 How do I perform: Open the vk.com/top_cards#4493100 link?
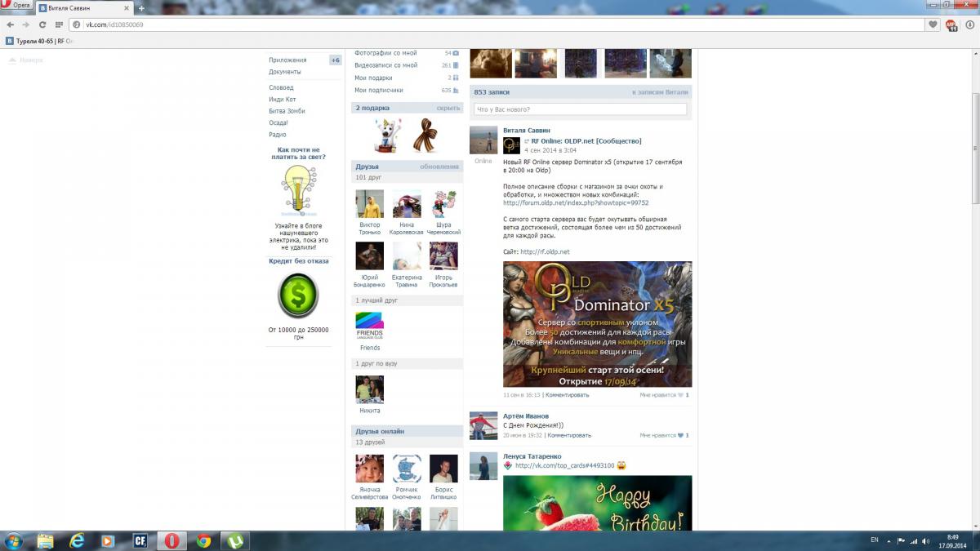coord(564,465)
